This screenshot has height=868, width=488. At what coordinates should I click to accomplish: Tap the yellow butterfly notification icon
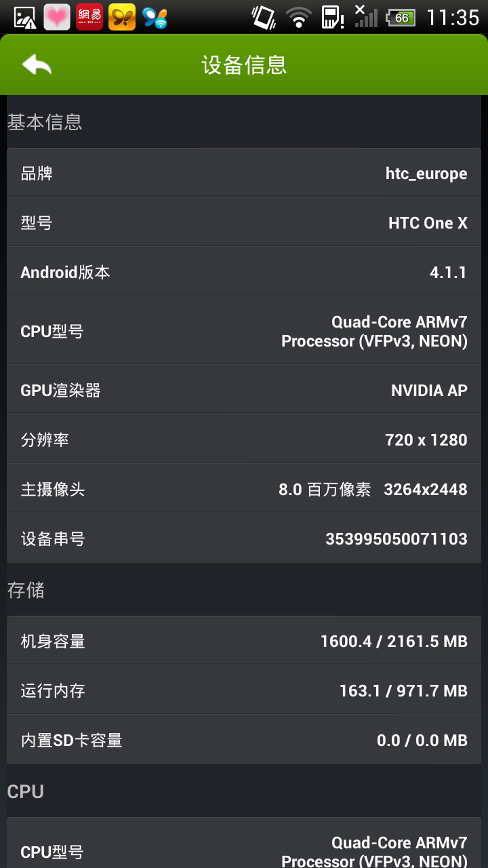[x=122, y=17]
